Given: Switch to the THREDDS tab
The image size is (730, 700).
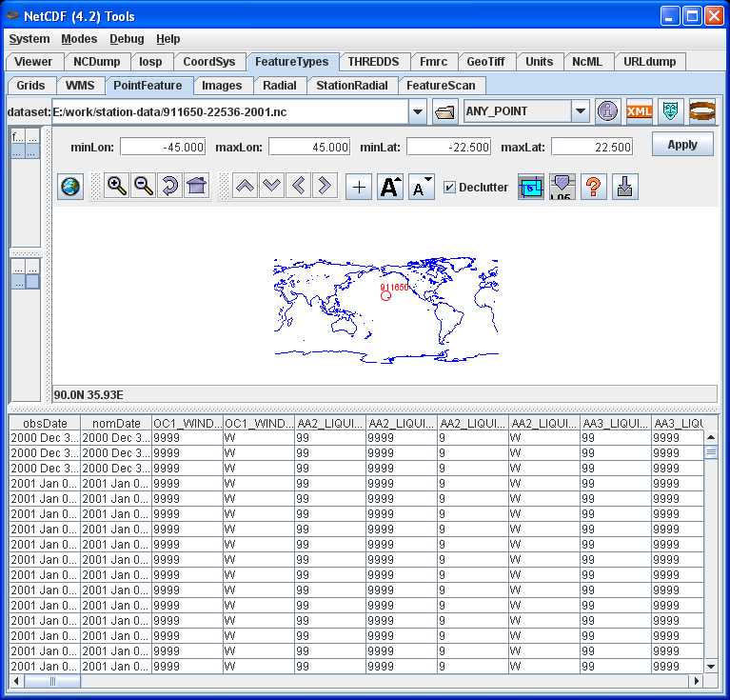Looking at the screenshot, I should [x=373, y=62].
